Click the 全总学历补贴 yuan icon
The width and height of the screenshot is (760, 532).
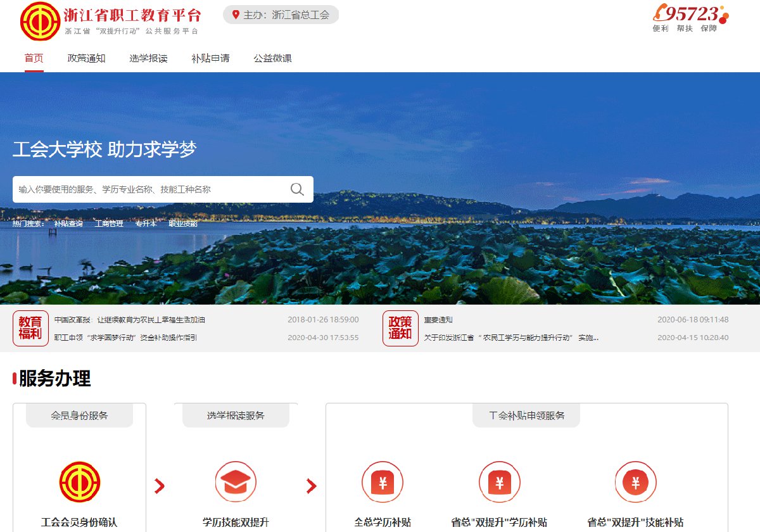pyautogui.click(x=383, y=482)
